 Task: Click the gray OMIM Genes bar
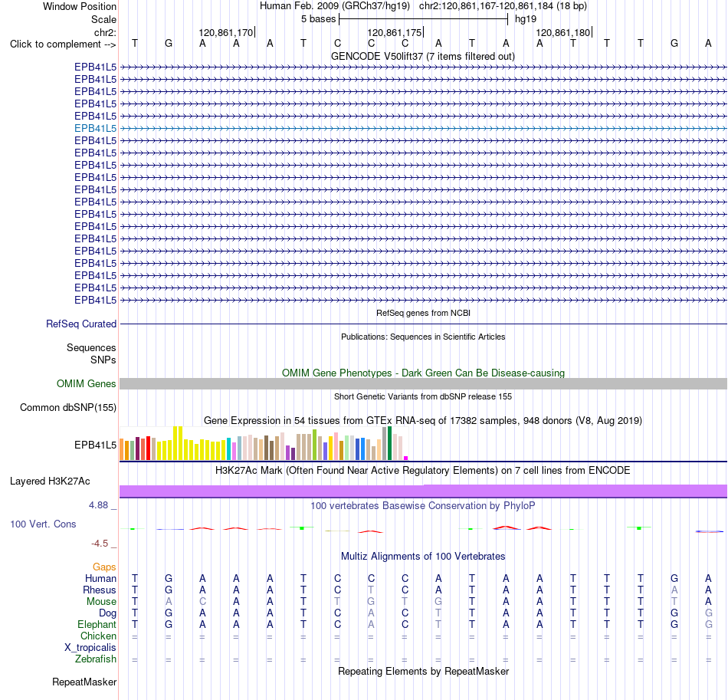(x=423, y=383)
